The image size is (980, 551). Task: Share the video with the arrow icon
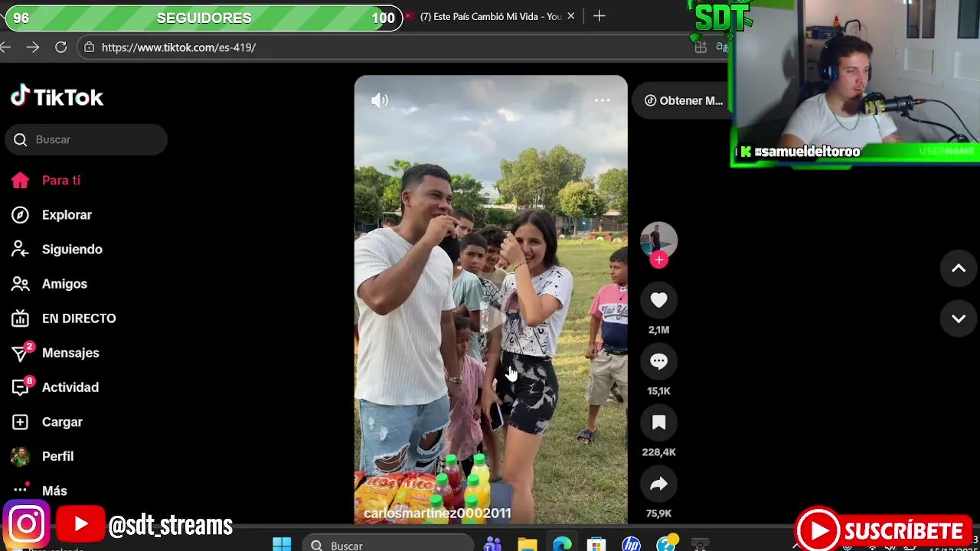(658, 484)
